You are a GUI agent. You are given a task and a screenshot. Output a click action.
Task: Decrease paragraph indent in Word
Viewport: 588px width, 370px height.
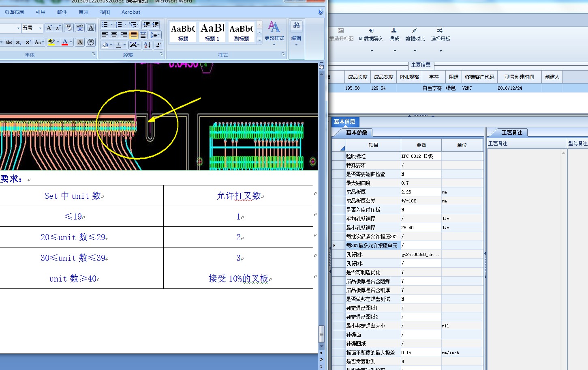(147, 25)
